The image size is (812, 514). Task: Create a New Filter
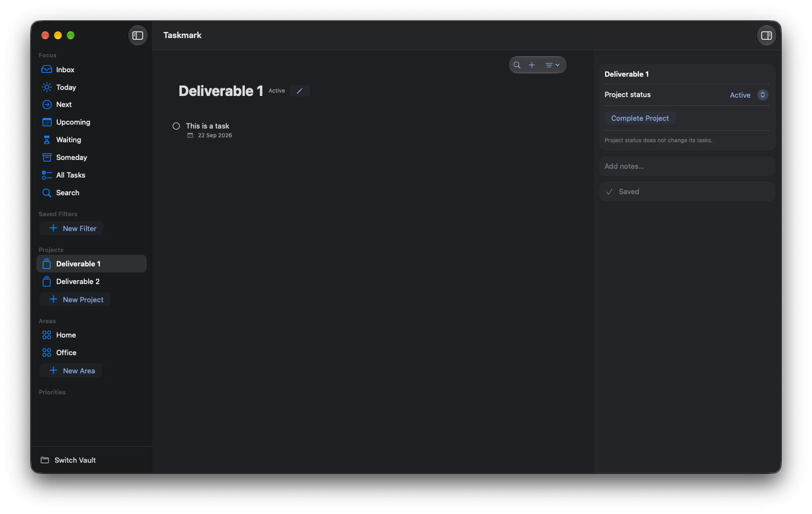pos(72,228)
